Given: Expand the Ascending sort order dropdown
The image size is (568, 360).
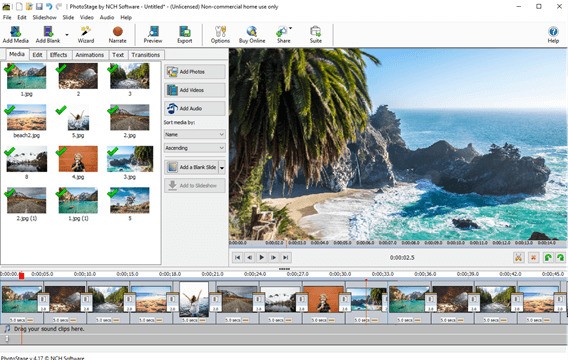Looking at the screenshot, I should click(195, 148).
